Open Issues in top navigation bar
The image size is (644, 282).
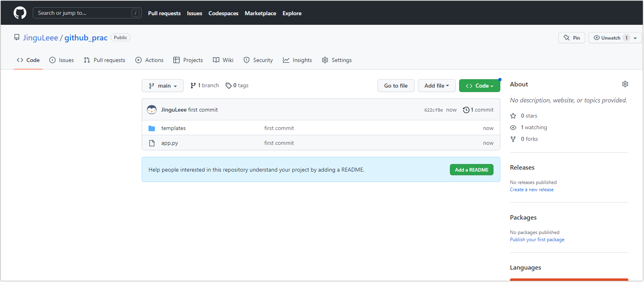pyautogui.click(x=195, y=13)
